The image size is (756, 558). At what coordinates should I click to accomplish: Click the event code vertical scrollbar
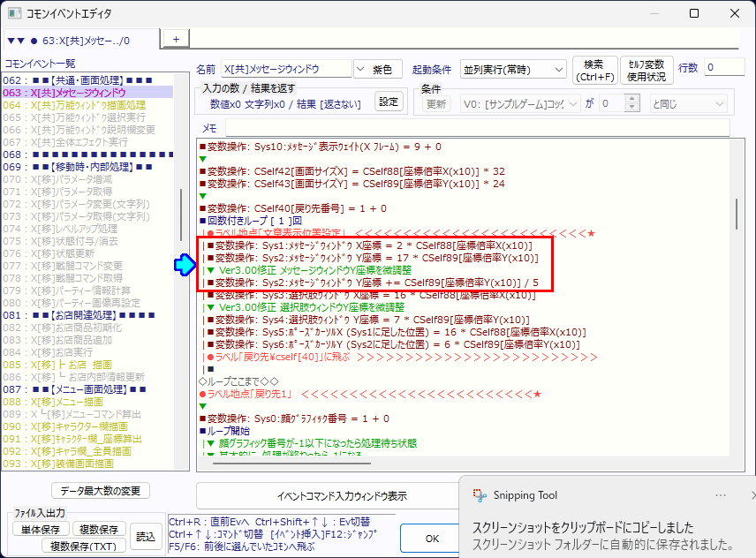point(737,212)
